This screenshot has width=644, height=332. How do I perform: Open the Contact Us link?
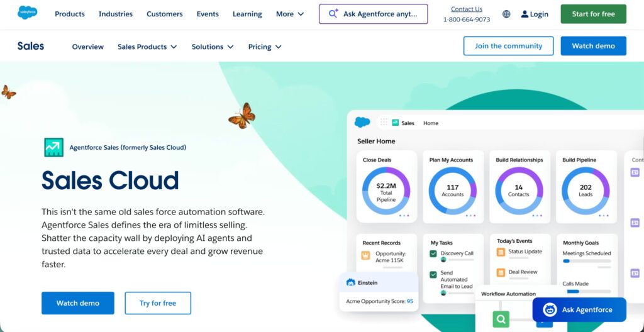pyautogui.click(x=467, y=9)
